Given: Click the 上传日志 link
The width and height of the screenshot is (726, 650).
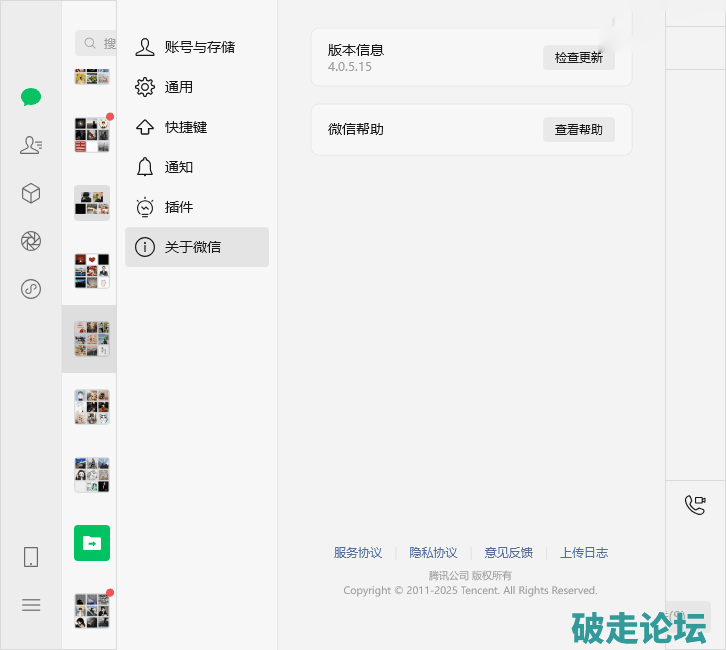Looking at the screenshot, I should tap(584, 553).
